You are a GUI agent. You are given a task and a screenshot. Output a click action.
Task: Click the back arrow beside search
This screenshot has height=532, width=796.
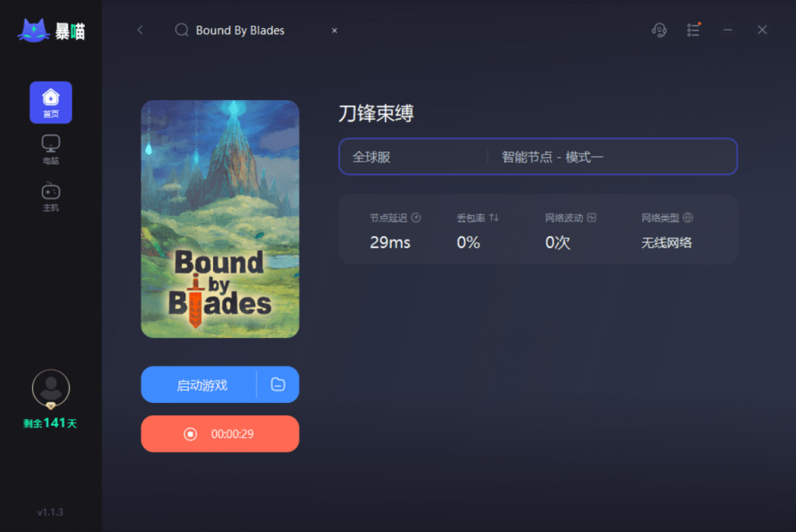click(x=140, y=30)
